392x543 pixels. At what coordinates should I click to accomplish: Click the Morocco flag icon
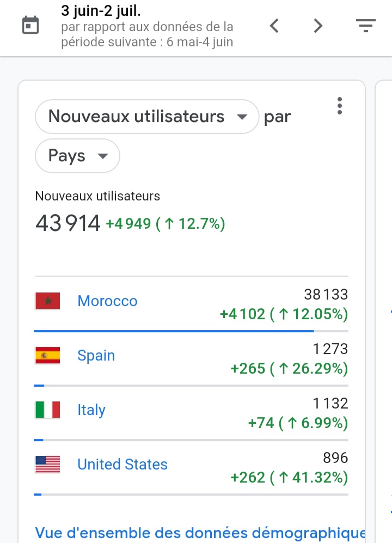tap(48, 301)
